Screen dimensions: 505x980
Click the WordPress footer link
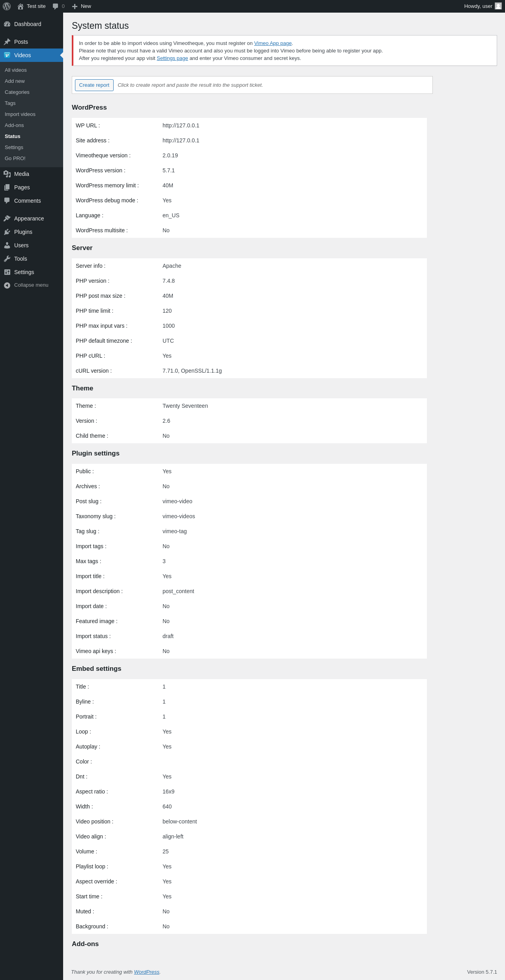146,972
